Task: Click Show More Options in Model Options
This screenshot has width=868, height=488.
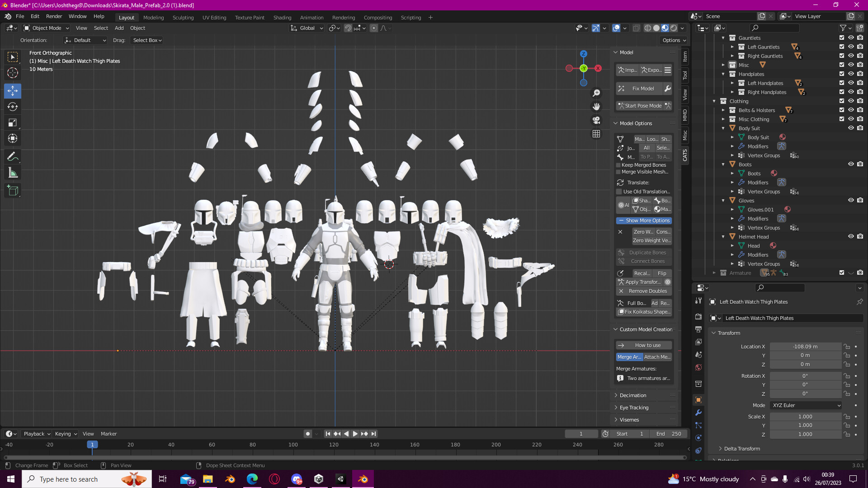Action: click(644, 221)
